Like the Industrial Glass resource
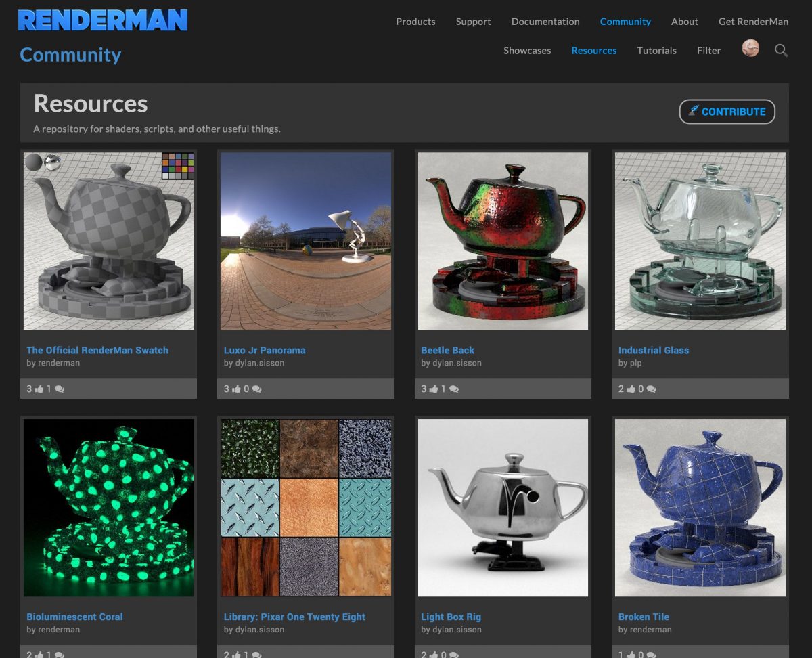Viewport: 812px width, 658px height. [x=631, y=389]
